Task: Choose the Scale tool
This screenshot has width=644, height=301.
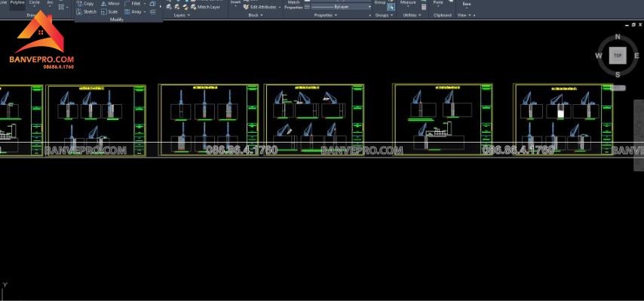Action: (109, 12)
